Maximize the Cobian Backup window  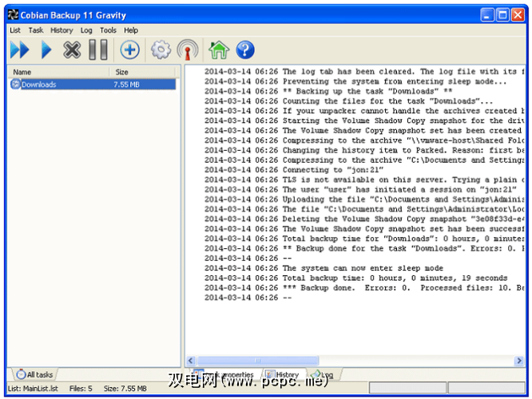[502, 15]
